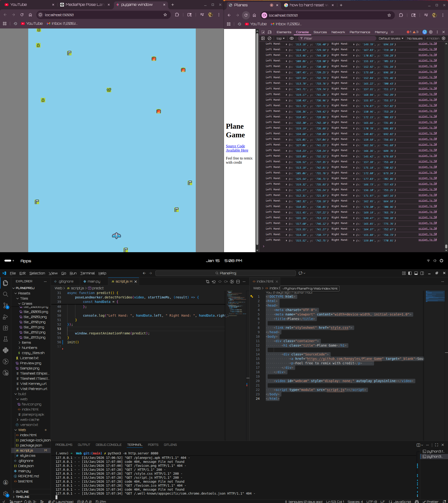Viewport: 448px width, 503px height.
Task: Toggle the DevTools console sidebar
Action: 263,39
